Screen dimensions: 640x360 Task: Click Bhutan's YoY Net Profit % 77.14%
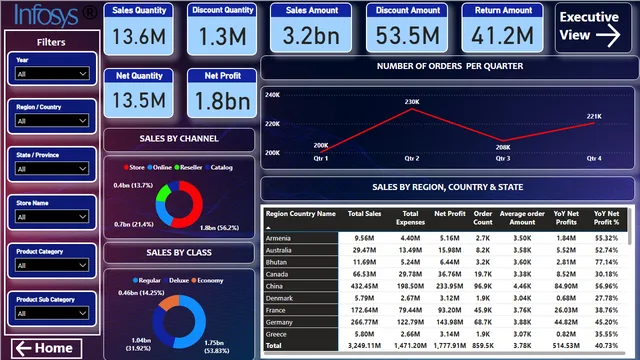click(606, 262)
